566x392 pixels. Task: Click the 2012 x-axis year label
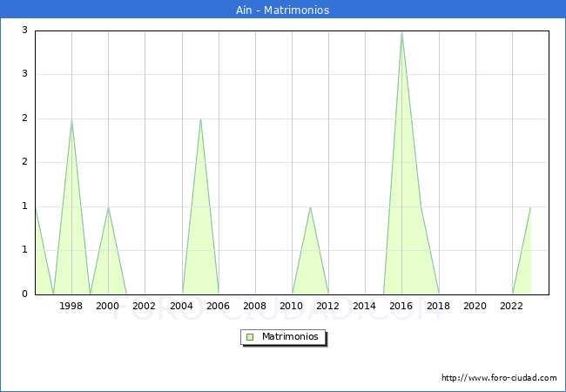[x=328, y=306]
